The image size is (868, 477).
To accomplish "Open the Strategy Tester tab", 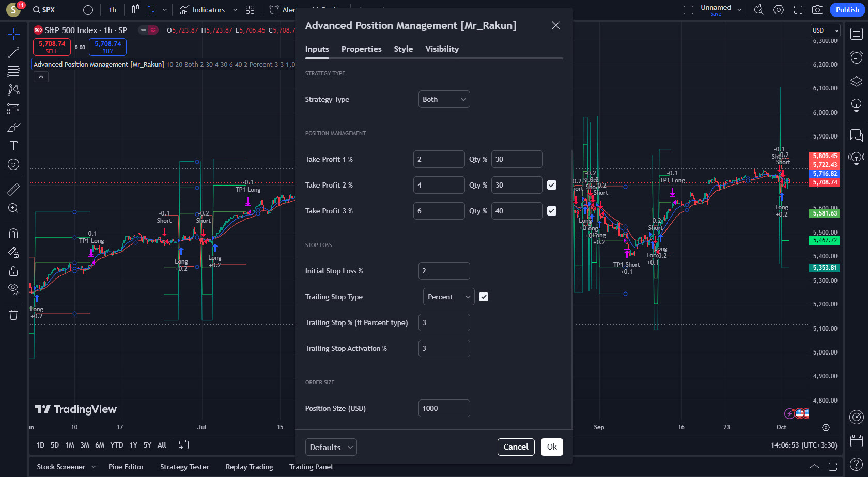I will pos(184,467).
